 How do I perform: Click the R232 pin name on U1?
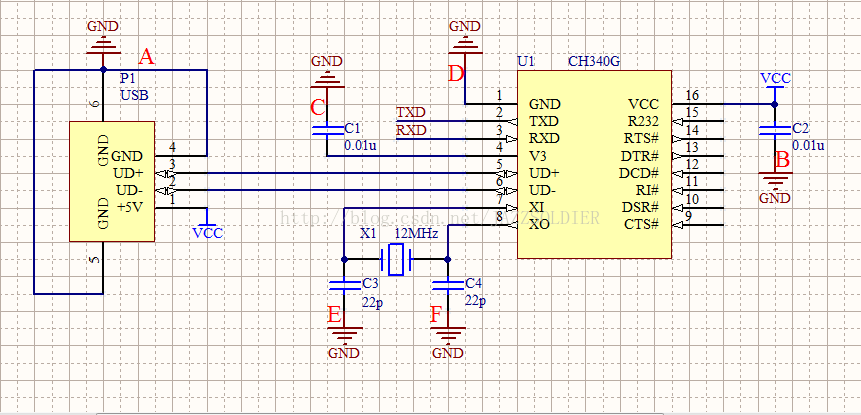pyautogui.click(x=643, y=121)
